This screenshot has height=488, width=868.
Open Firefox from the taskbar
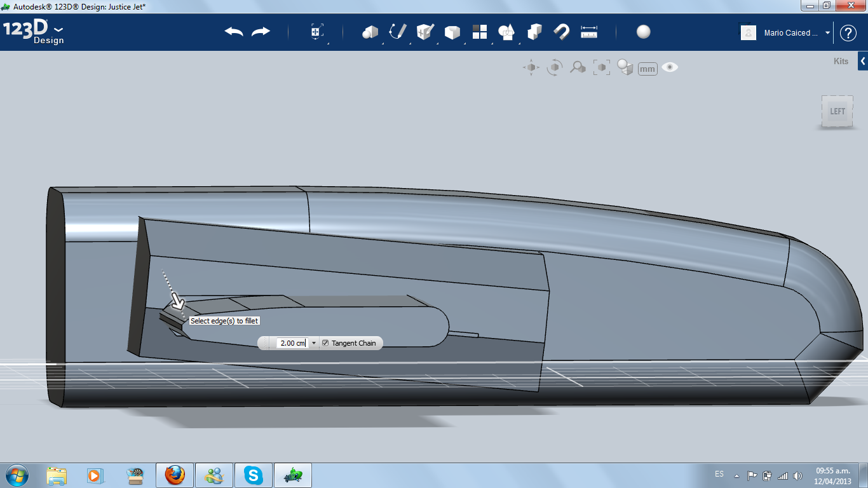point(175,475)
